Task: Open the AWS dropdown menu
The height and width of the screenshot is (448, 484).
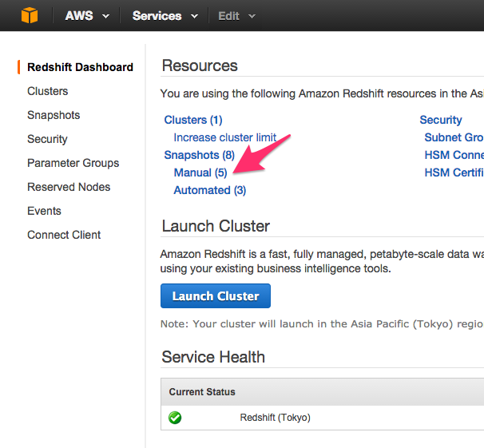Action: tap(87, 16)
